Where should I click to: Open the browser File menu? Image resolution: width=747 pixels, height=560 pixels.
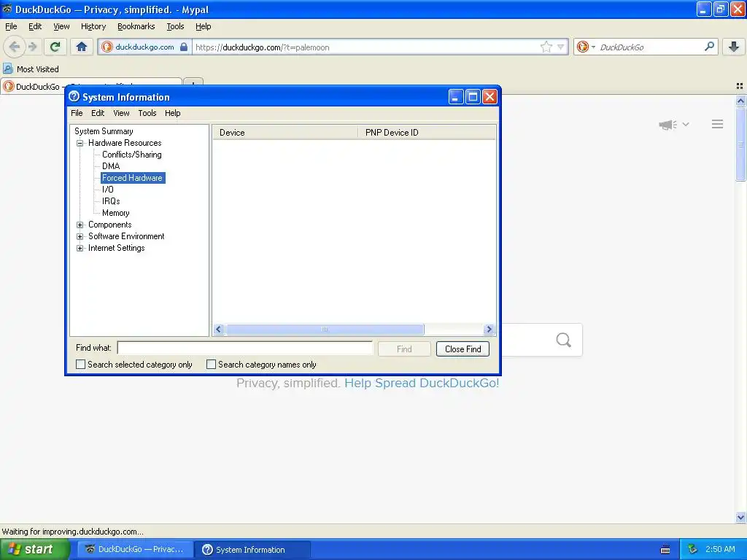[x=11, y=26]
